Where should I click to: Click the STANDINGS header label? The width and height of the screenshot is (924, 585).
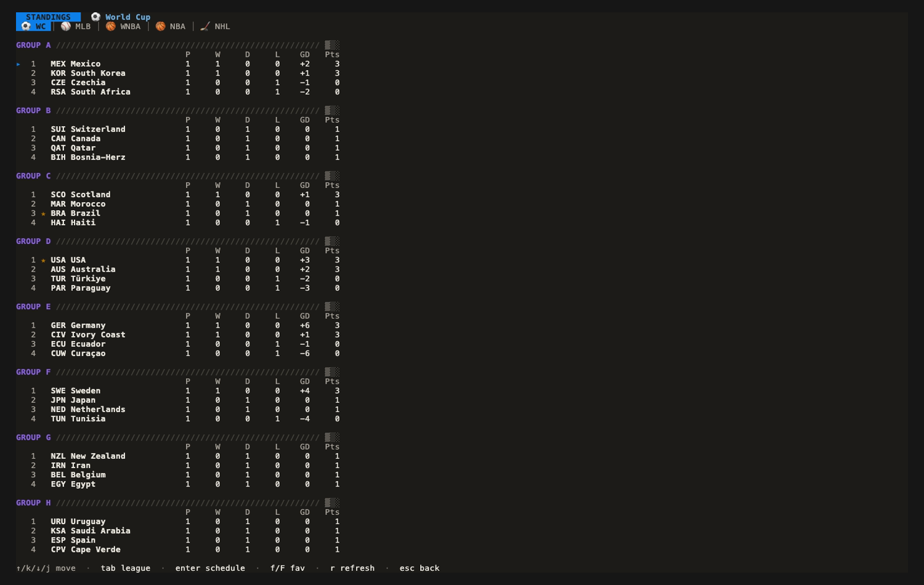click(48, 17)
